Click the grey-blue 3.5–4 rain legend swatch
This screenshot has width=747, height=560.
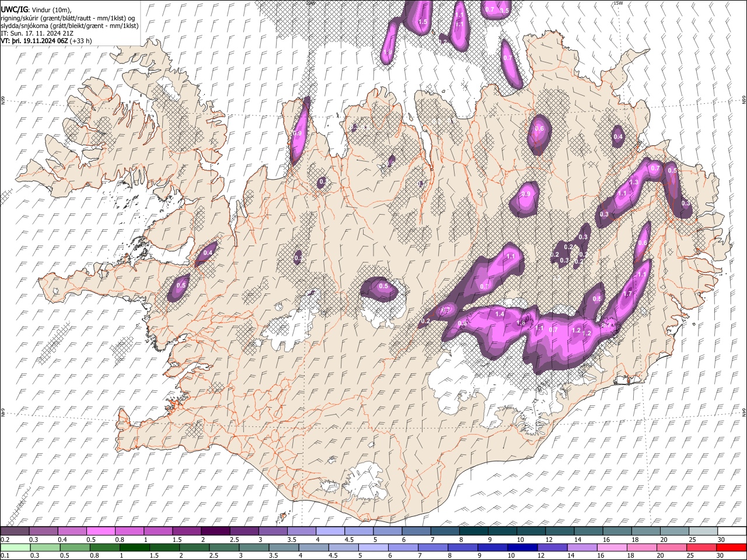click(283, 547)
